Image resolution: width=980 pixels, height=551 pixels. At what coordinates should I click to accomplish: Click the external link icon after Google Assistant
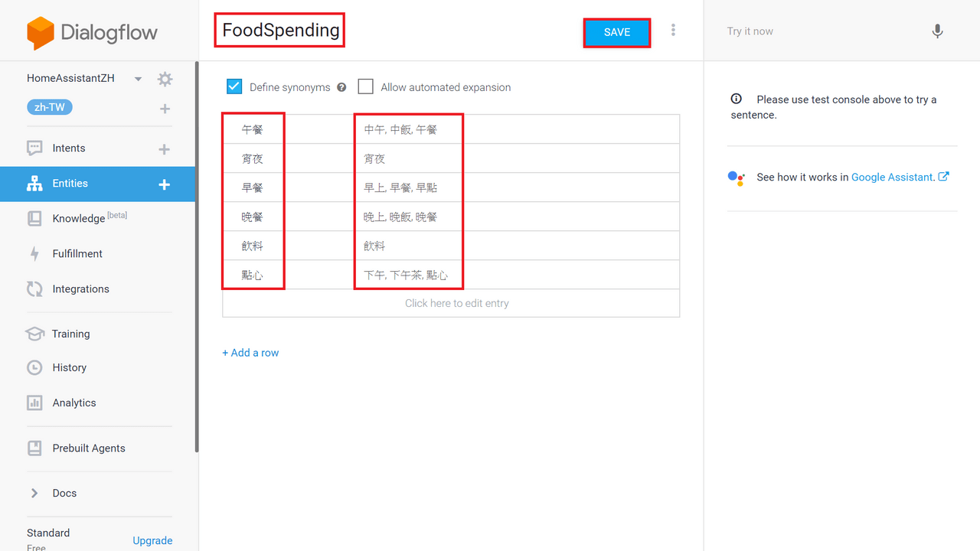[x=944, y=177]
